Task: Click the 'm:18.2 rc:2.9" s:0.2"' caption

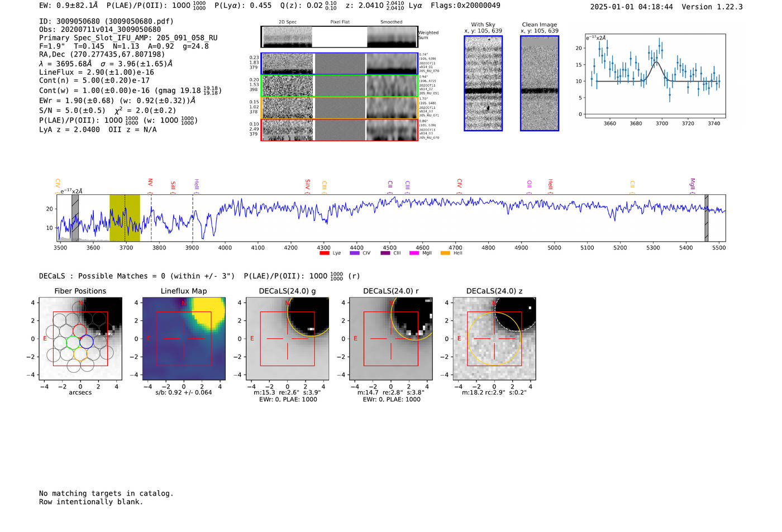Action: click(x=494, y=392)
